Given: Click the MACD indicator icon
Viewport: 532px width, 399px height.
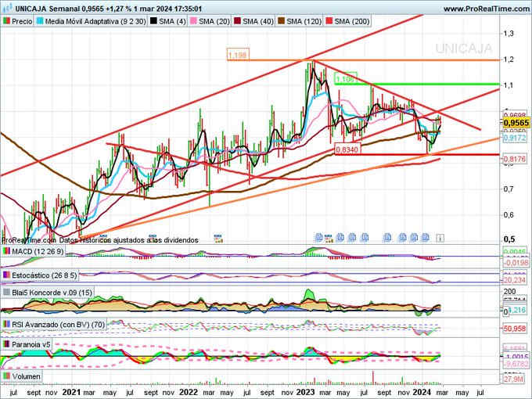Looking at the screenshot, I should (x=6, y=251).
